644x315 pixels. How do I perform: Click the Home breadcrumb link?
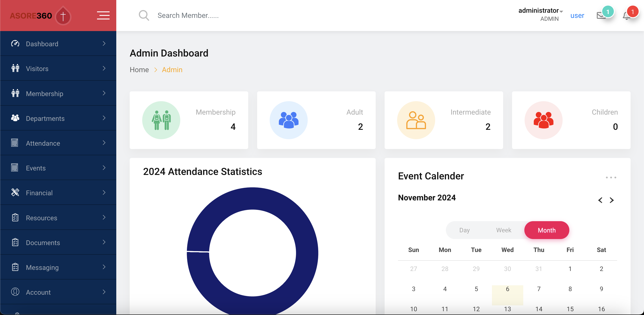pyautogui.click(x=139, y=70)
